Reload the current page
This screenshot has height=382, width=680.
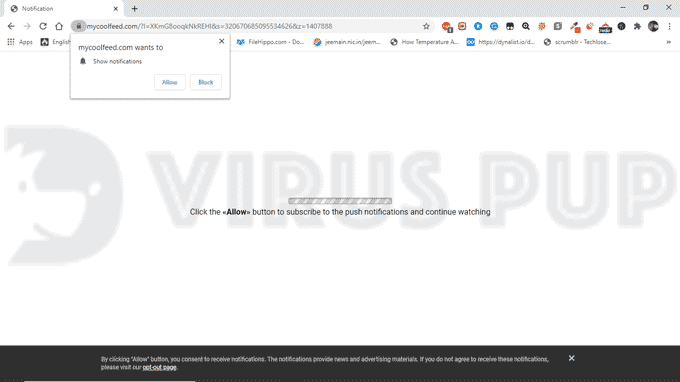(x=43, y=26)
